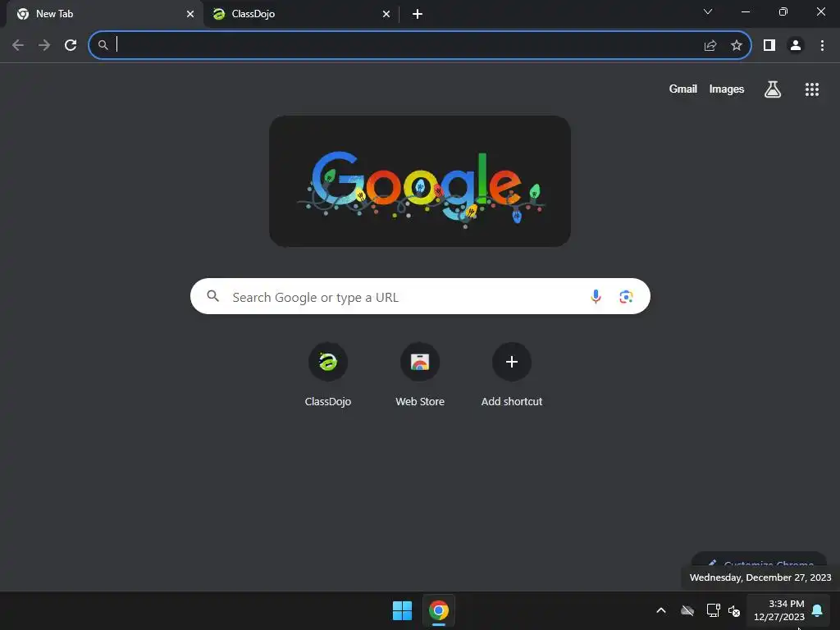Click the Chrome taskbar icon

pyautogui.click(x=439, y=610)
